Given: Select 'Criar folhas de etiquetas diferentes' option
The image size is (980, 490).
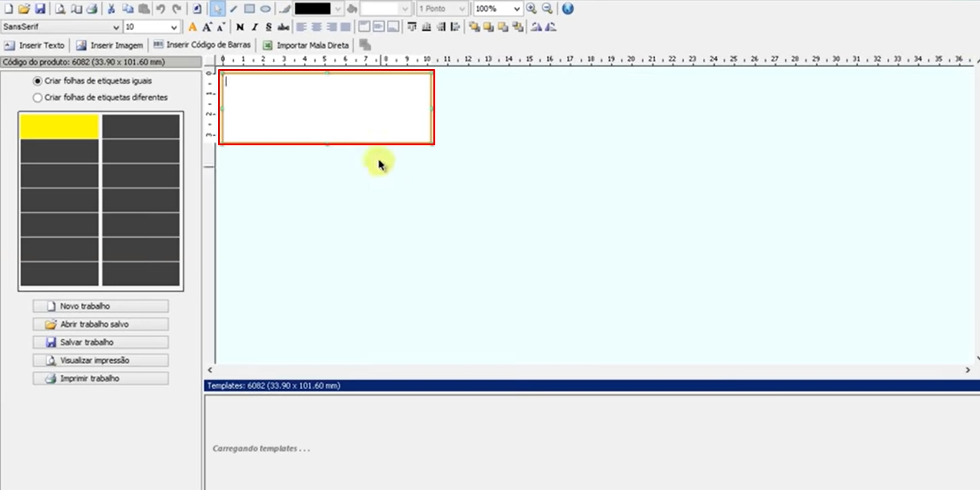Looking at the screenshot, I should [x=38, y=98].
